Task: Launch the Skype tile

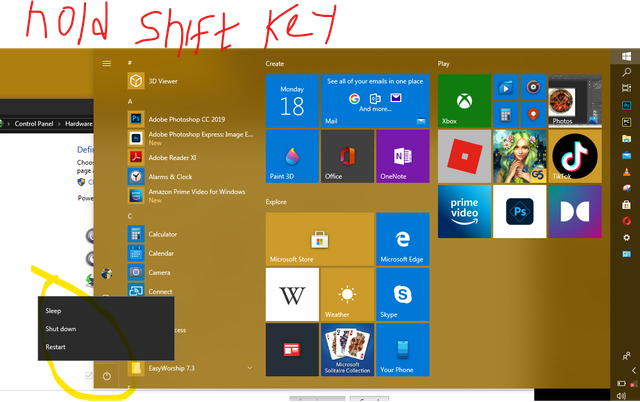Action: coord(403,294)
